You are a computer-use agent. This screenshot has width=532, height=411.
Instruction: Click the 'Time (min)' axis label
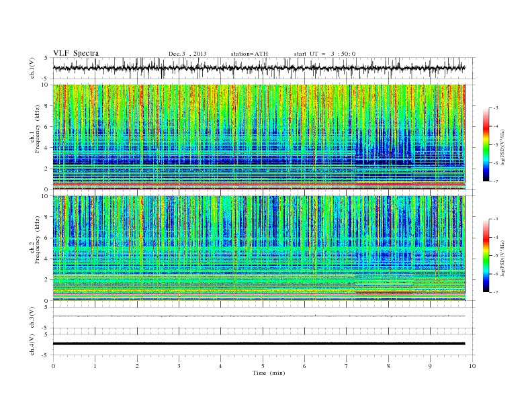269,373
